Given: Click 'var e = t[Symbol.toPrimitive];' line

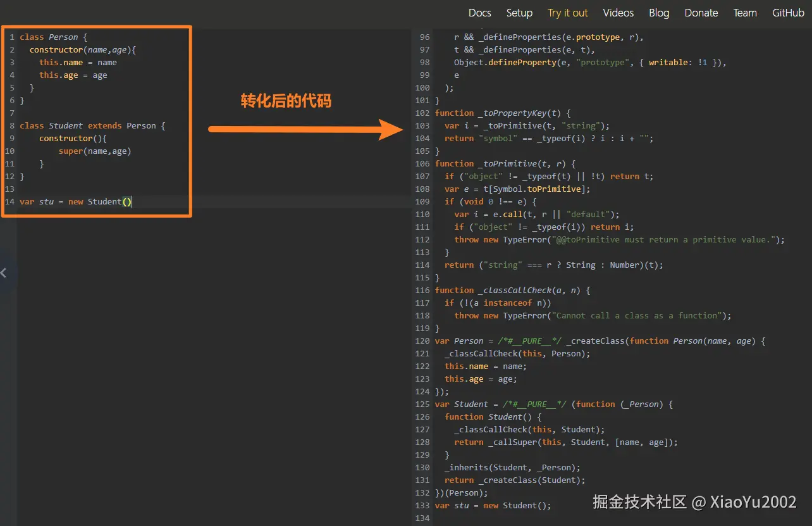Looking at the screenshot, I should (x=517, y=189).
